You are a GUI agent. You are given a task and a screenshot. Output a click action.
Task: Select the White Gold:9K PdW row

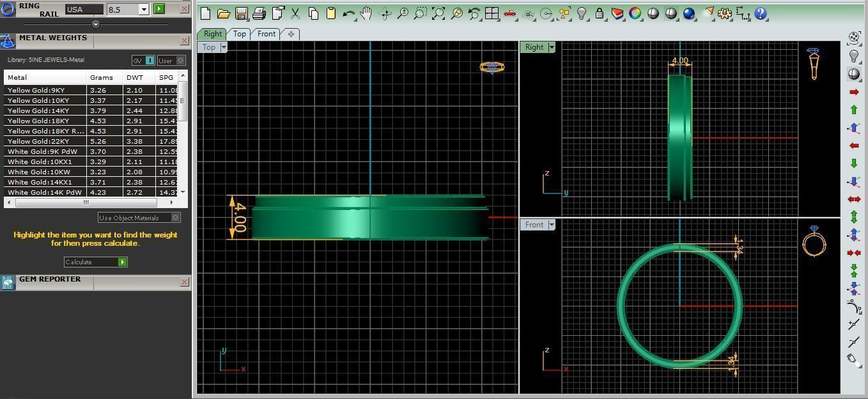(91, 151)
